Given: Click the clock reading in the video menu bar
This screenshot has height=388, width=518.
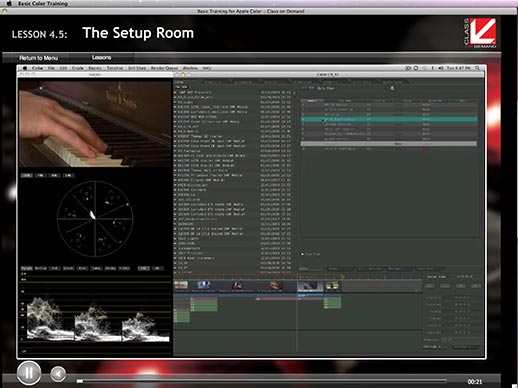Looking at the screenshot, I should pyautogui.click(x=459, y=68).
